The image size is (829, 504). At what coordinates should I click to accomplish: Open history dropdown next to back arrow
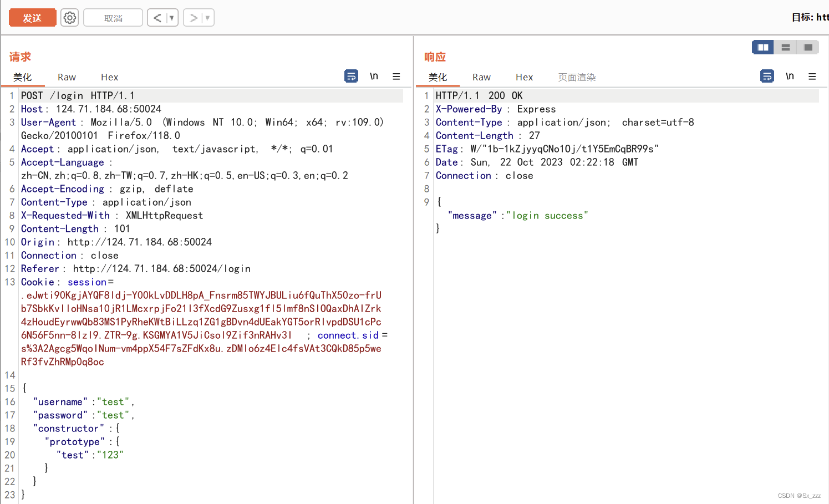coord(172,18)
